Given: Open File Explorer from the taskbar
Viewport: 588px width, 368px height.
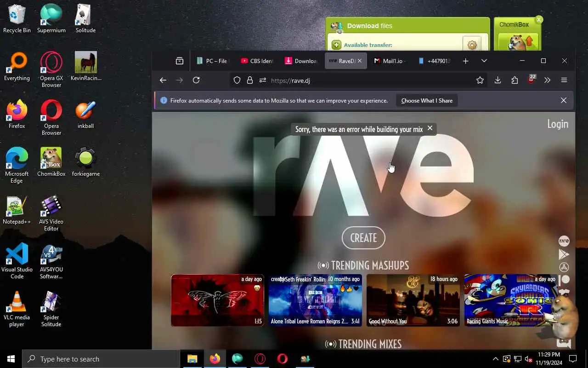Looking at the screenshot, I should tap(192, 359).
